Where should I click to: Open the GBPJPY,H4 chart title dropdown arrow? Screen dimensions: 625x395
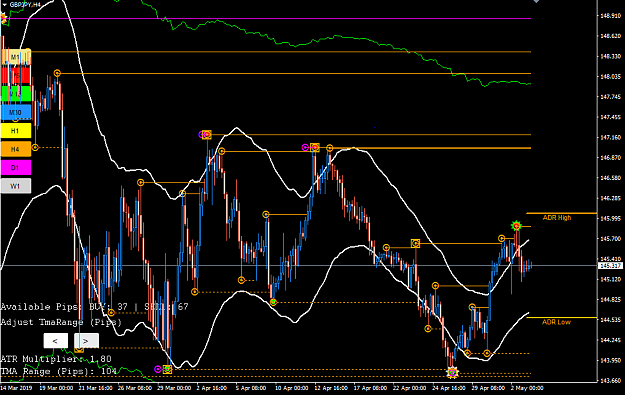pos(4,4)
